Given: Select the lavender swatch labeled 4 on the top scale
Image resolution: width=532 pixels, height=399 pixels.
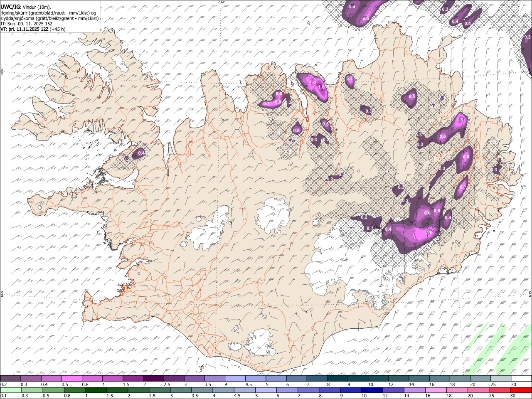Looking at the screenshot, I should click(235, 379).
